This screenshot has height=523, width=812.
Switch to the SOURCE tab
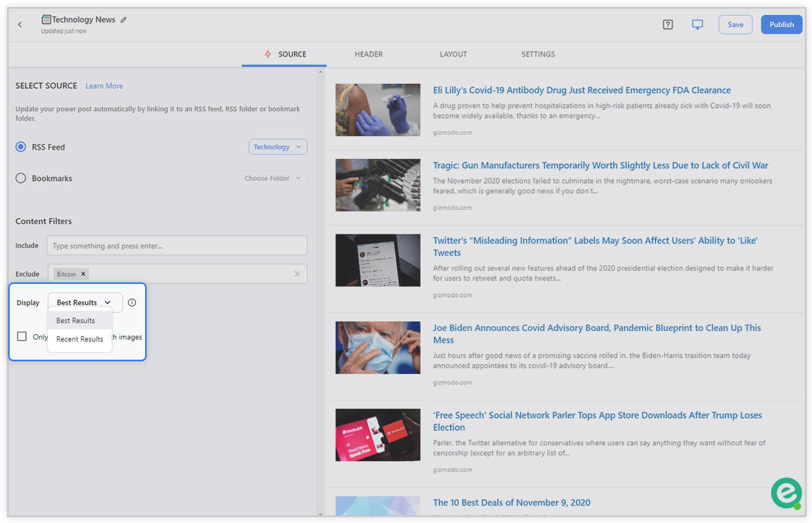pos(285,54)
